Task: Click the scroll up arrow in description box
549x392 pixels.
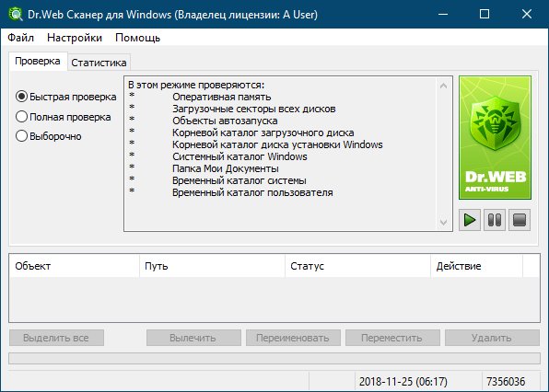Action: [x=443, y=86]
